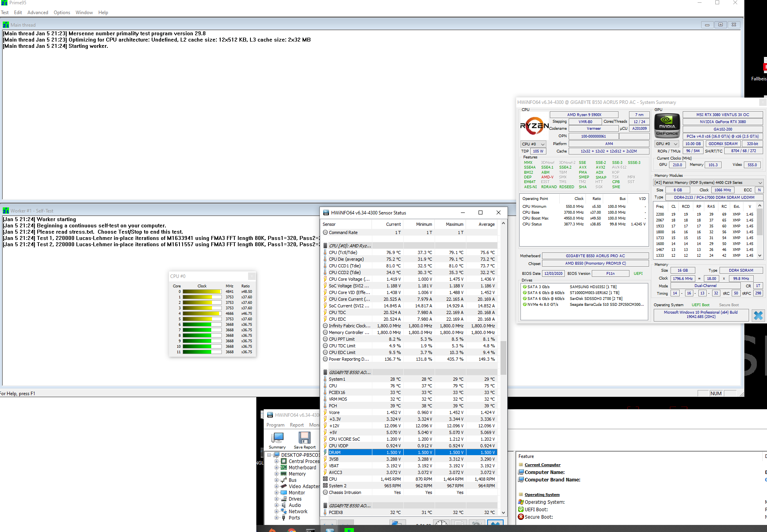Viewport: 767px width, 532px height.
Task: Click the Central Processor chip icon in tree
Action: [x=284, y=461]
